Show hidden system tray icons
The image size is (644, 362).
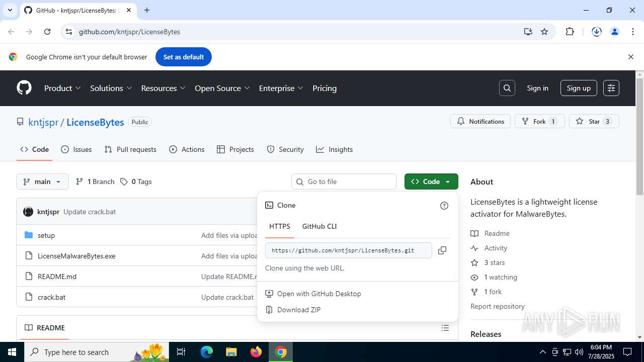point(542,352)
